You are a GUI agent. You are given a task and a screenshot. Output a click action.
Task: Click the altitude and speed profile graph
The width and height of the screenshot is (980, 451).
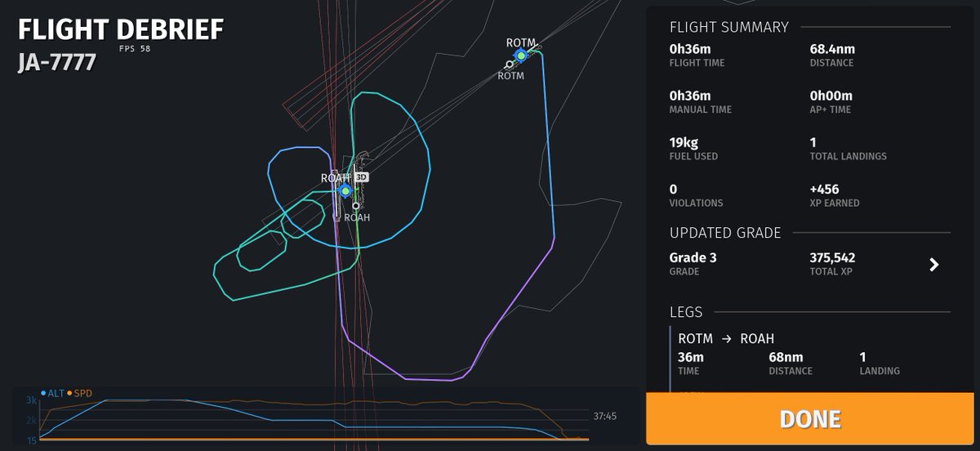pyautogui.click(x=314, y=418)
